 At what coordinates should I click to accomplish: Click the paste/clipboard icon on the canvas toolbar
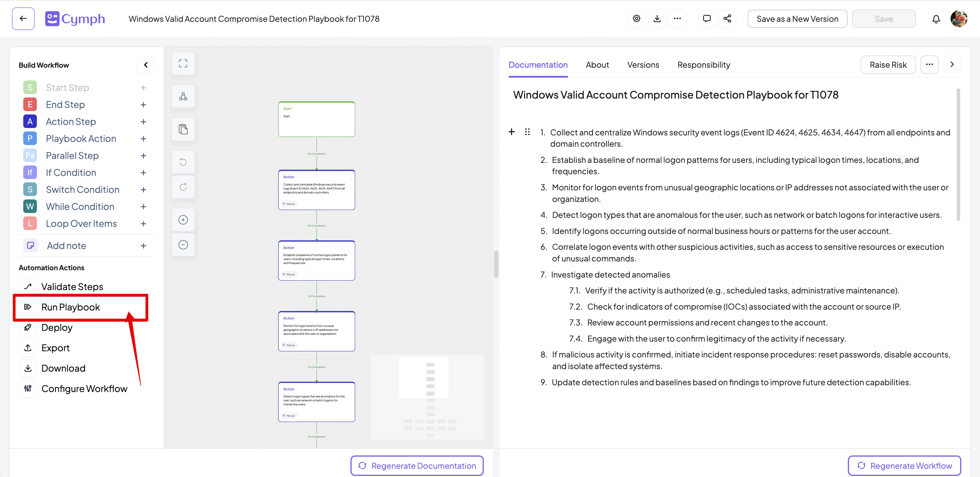coord(183,129)
